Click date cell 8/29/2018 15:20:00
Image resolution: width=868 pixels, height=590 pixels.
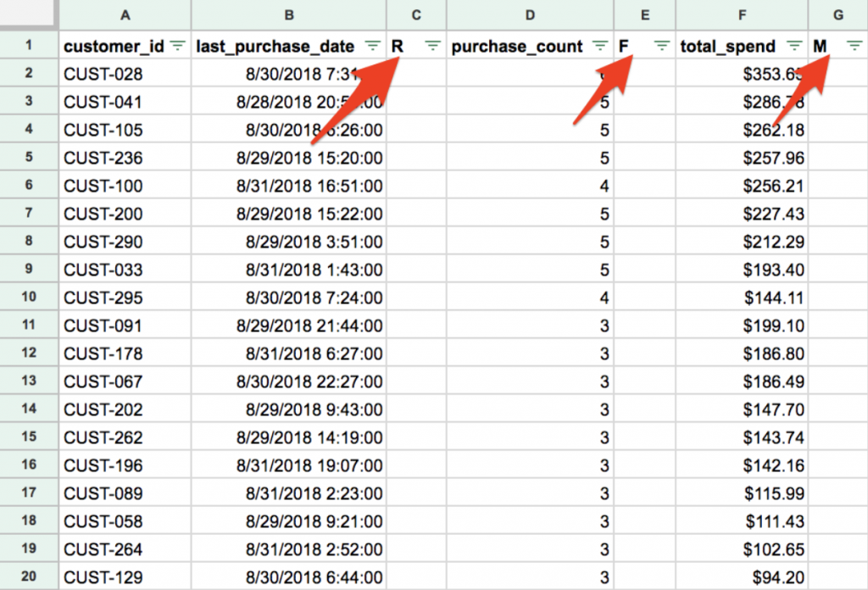[289, 157]
